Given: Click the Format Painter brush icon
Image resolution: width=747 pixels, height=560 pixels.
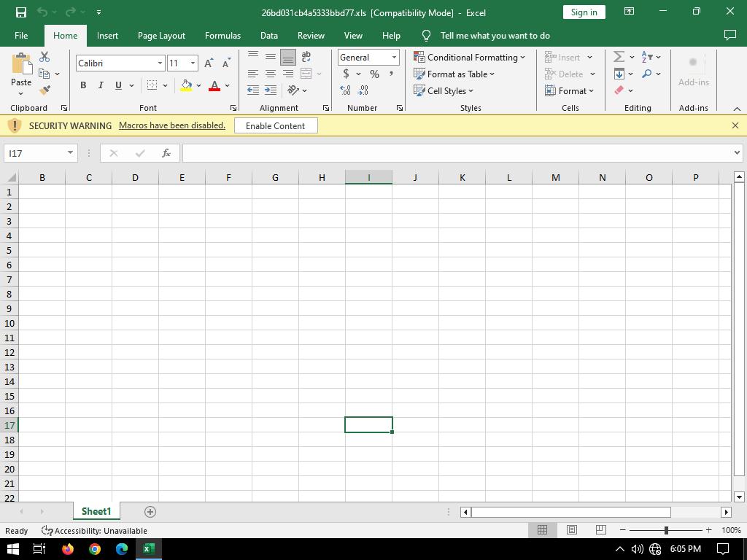Looking at the screenshot, I should pos(44,90).
